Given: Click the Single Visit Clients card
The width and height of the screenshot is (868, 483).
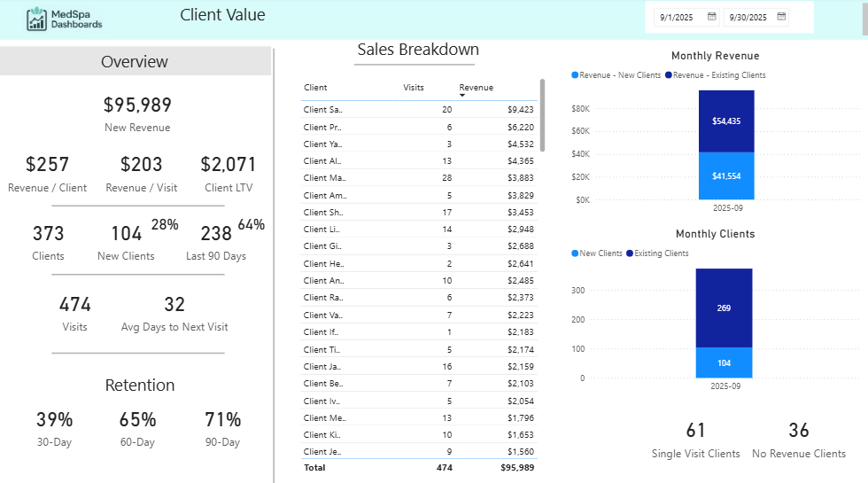Looking at the screenshot, I should (x=695, y=440).
